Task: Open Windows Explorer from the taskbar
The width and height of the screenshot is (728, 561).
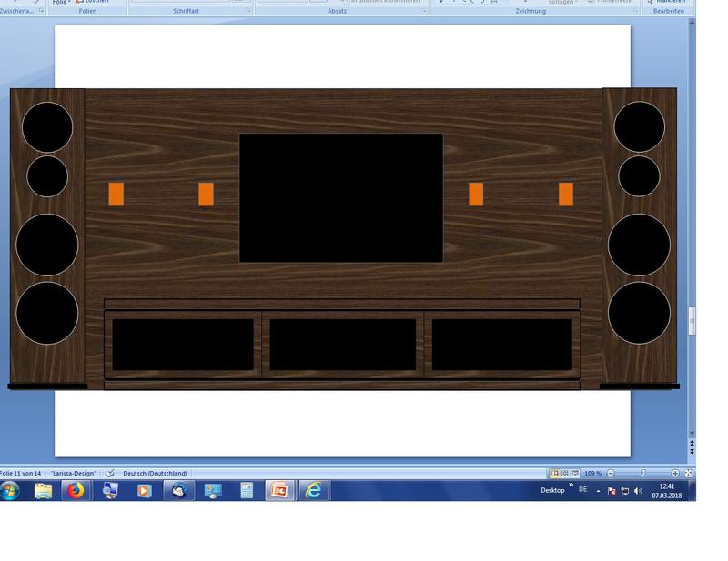Action: tap(43, 491)
